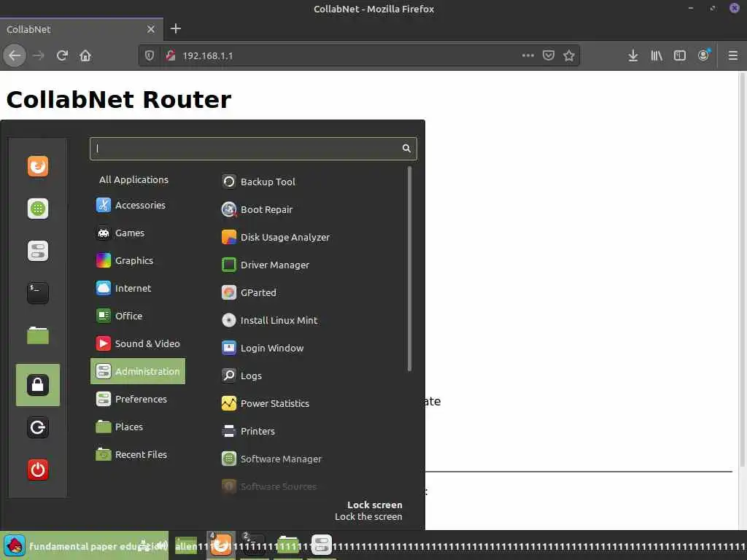Open Printers

[x=248, y=431]
